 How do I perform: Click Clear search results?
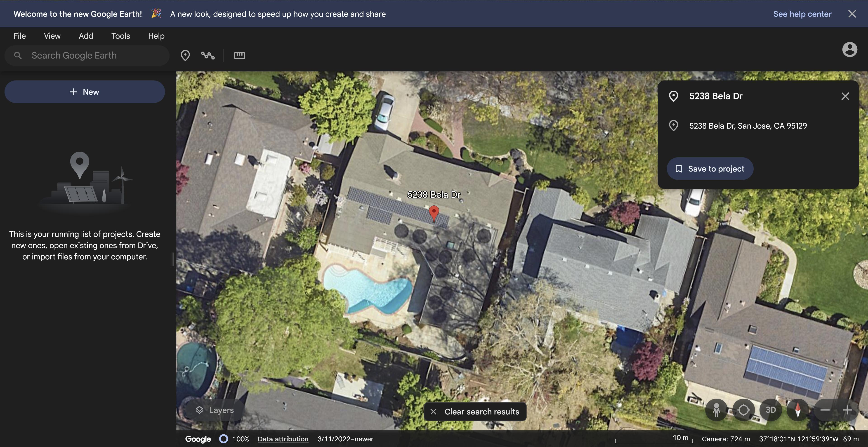tap(475, 412)
